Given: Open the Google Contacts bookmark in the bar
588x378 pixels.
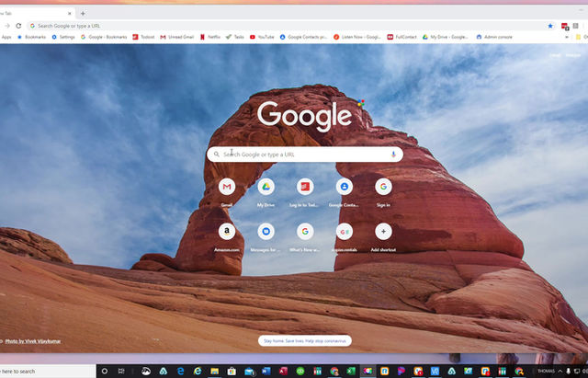Looking at the screenshot, I should coord(304,37).
